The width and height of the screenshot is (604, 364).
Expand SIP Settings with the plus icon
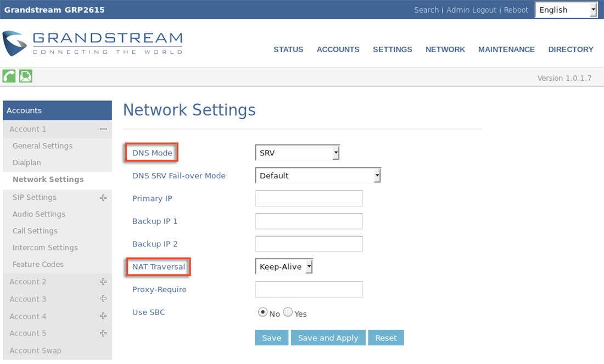click(x=103, y=198)
